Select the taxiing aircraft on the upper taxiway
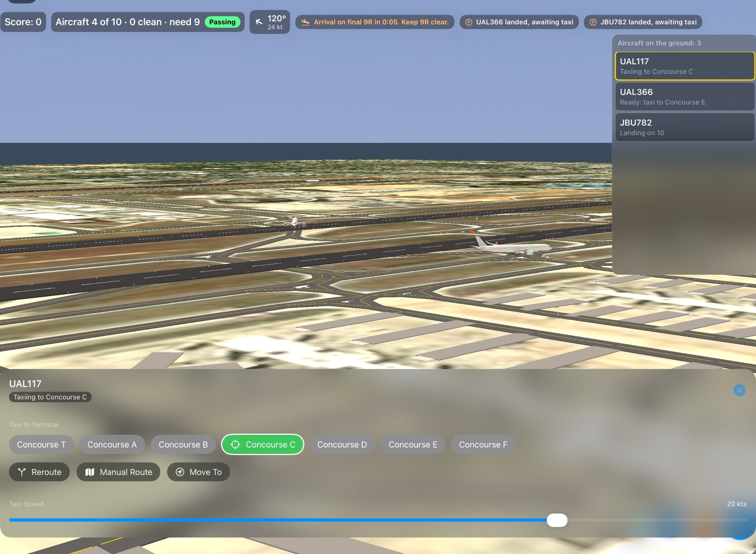Screen dimensions: 756x554 [x=295, y=222]
